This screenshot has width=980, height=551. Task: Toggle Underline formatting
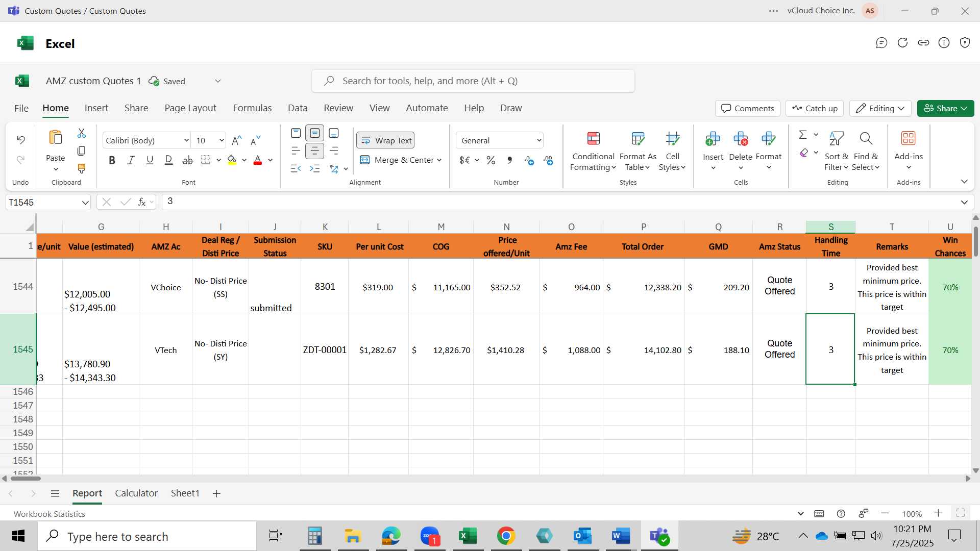tap(150, 160)
